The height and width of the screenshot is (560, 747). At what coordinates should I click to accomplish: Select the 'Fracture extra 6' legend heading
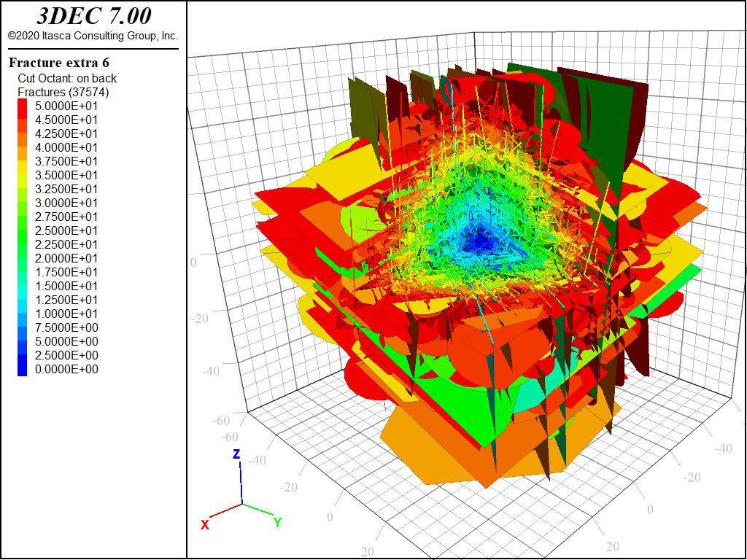tap(59, 63)
